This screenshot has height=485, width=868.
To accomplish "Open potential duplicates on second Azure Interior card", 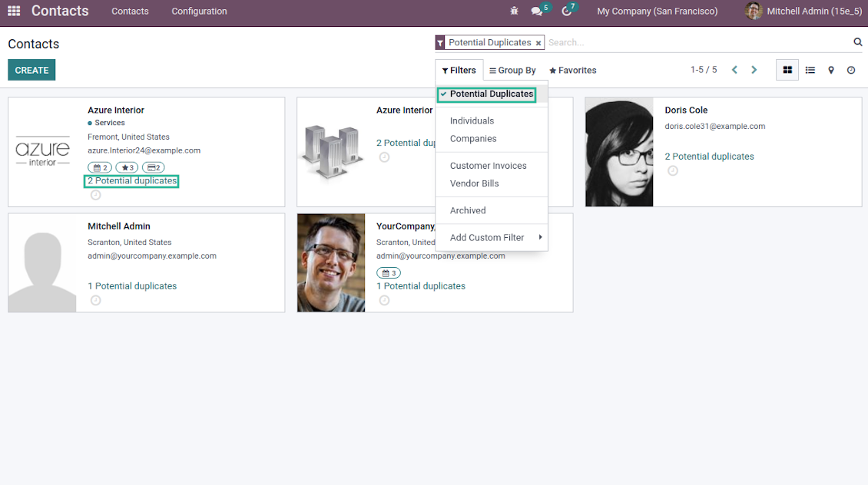I will 406,143.
